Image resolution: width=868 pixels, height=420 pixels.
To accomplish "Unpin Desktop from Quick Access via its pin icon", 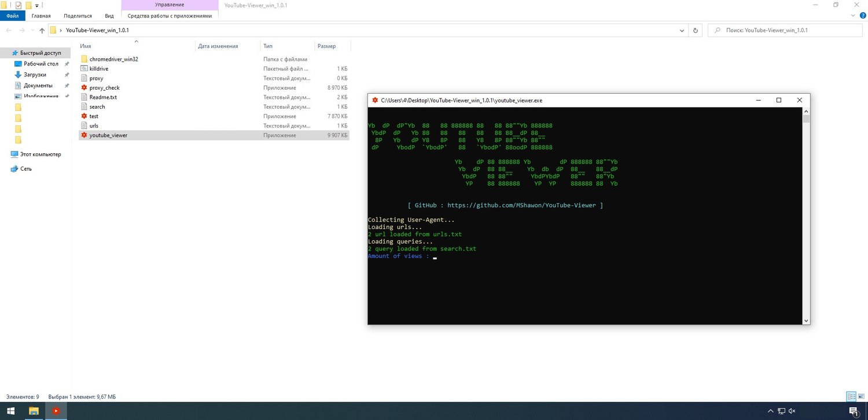I will (67, 64).
